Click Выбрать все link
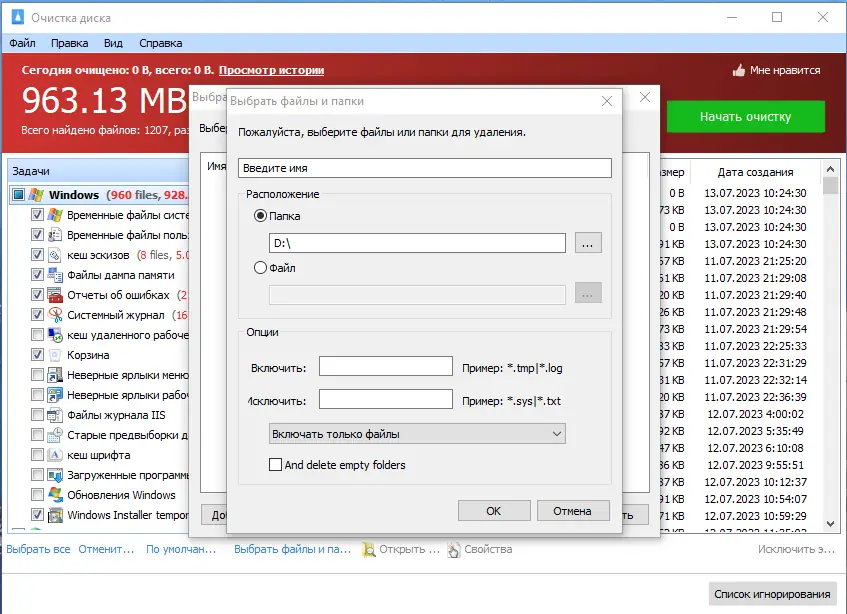The image size is (847, 614). pos(38,549)
